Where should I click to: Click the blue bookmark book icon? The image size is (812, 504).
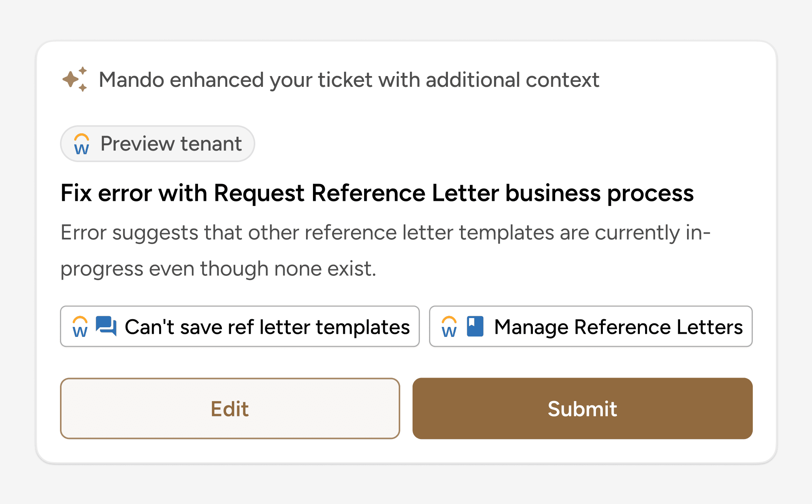475,327
